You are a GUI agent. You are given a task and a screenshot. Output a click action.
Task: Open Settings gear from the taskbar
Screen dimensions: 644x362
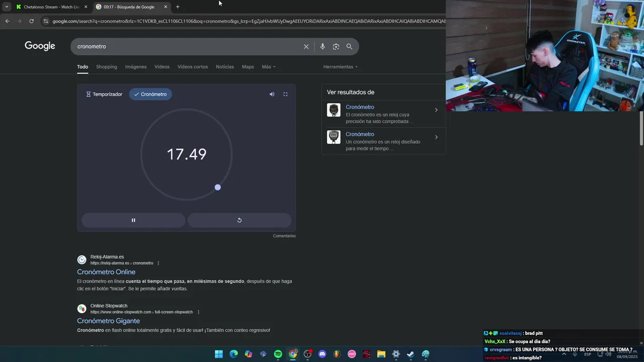point(396,354)
